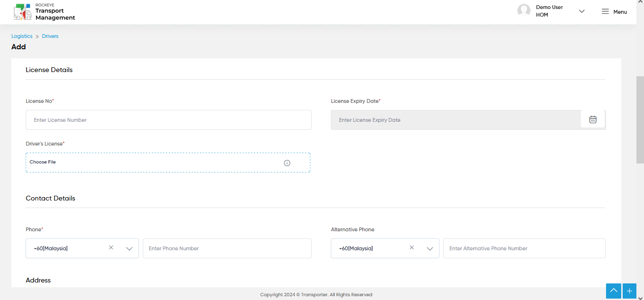The width and height of the screenshot is (644, 300).
Task: Click the Copyright 2024 Transporter footer text
Action: pos(316,295)
